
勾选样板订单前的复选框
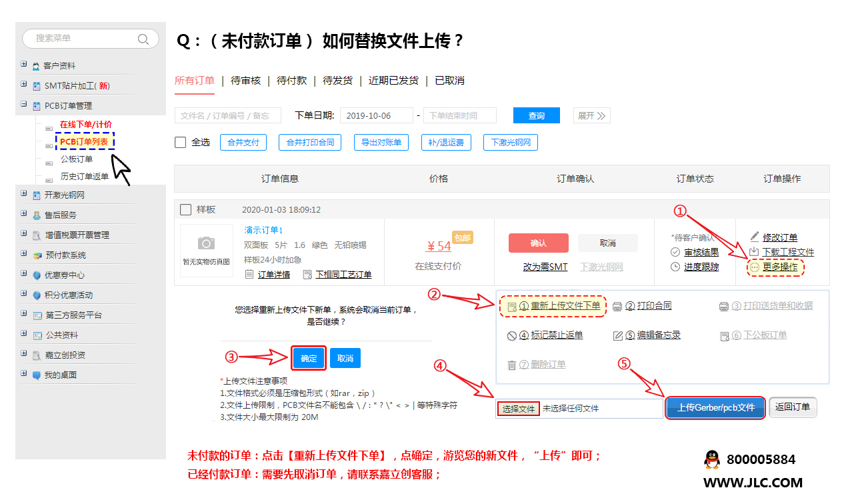[185, 209]
